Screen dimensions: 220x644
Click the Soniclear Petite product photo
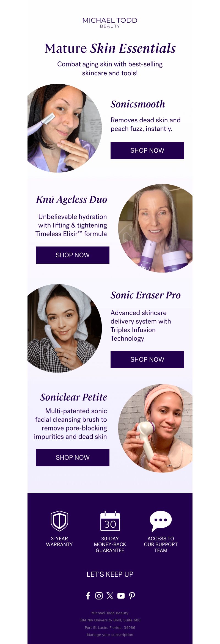[x=155, y=428]
